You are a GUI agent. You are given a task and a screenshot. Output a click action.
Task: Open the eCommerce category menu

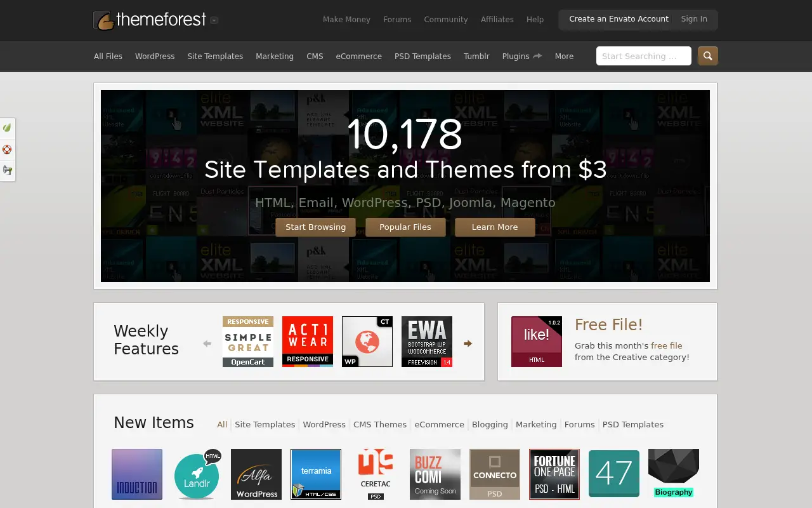359,56
